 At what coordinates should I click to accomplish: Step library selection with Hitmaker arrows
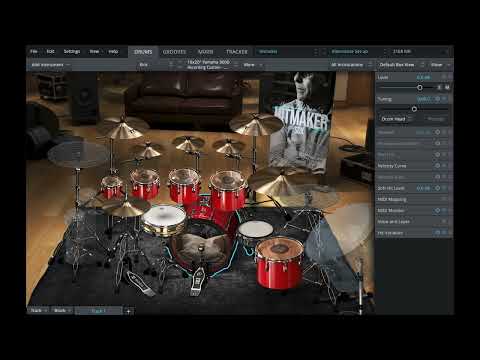(x=316, y=52)
